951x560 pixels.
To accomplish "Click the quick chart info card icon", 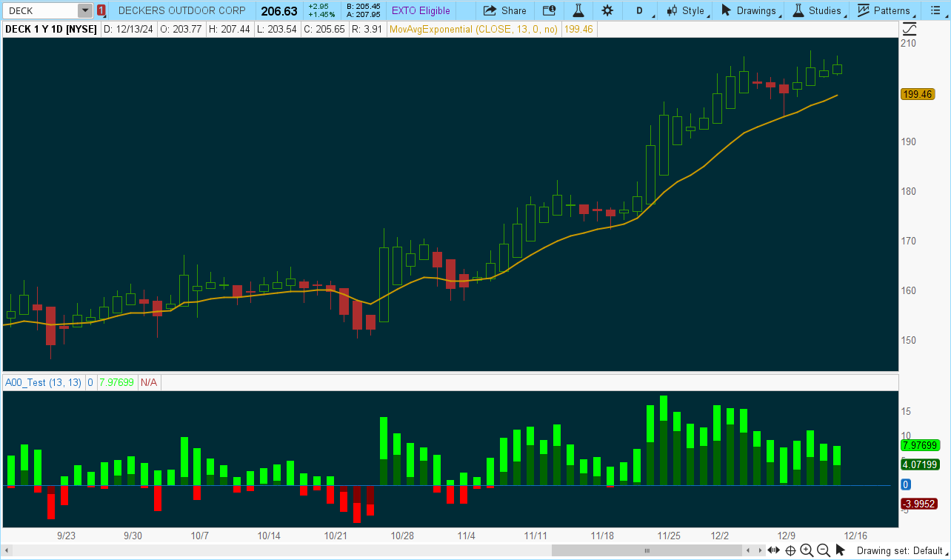I will pos(549,10).
